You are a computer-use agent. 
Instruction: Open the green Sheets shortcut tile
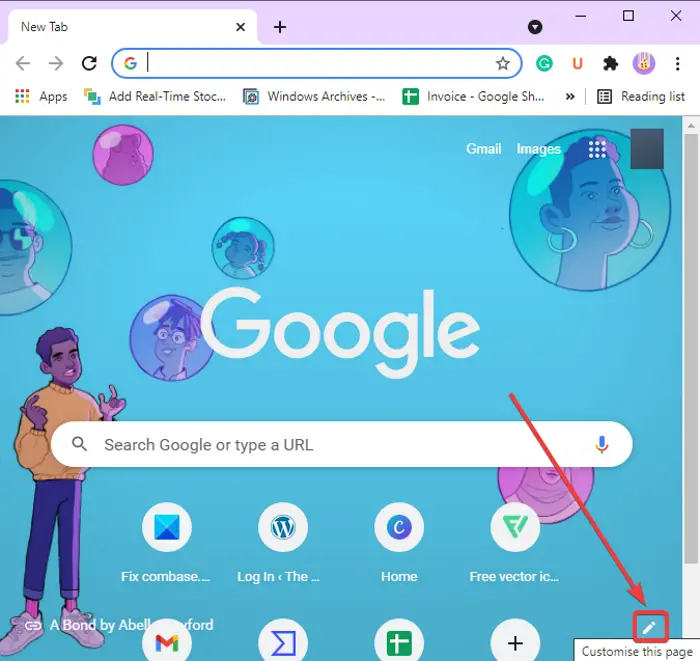coord(399,641)
